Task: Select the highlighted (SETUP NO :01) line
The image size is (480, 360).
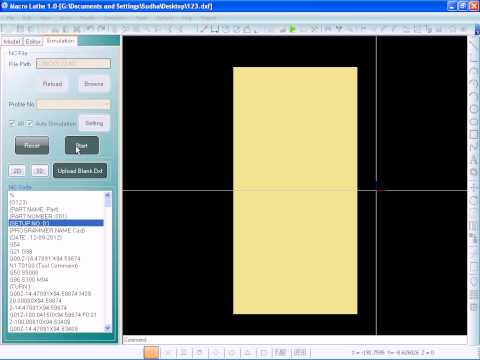Action: pyautogui.click(x=56, y=223)
